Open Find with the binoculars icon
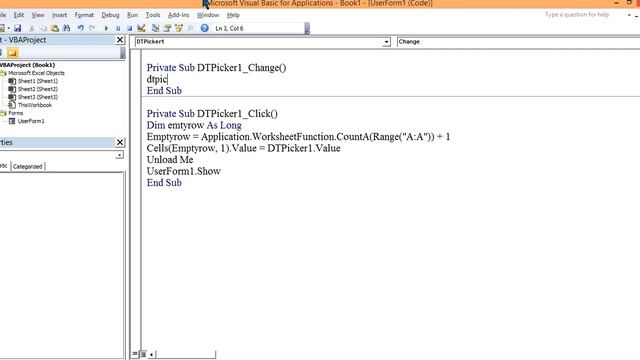The height and width of the screenshot is (360, 640). (67, 28)
